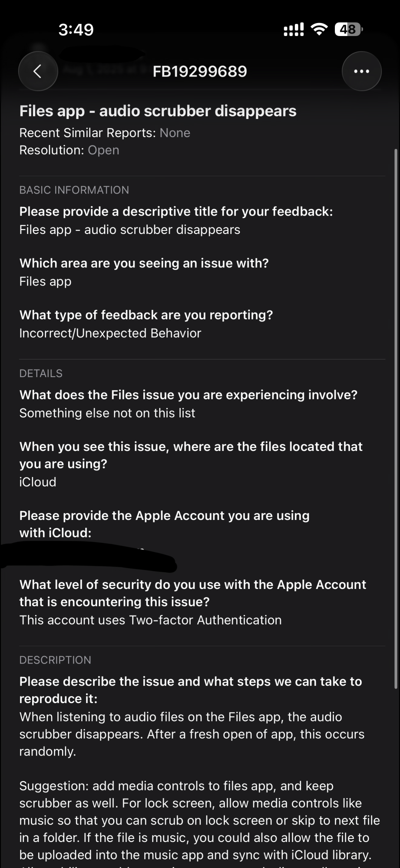Tap the back chevron button
Screen dimensions: 400x868
(x=38, y=71)
